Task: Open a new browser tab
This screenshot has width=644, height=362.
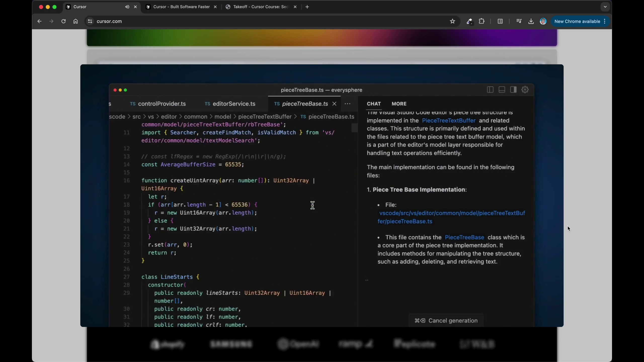Action: tap(307, 7)
